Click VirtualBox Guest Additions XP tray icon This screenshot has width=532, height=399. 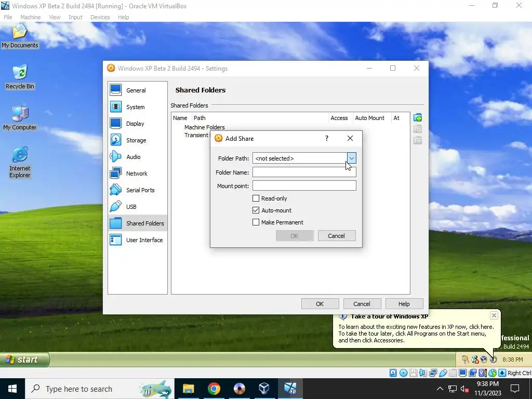(484, 360)
